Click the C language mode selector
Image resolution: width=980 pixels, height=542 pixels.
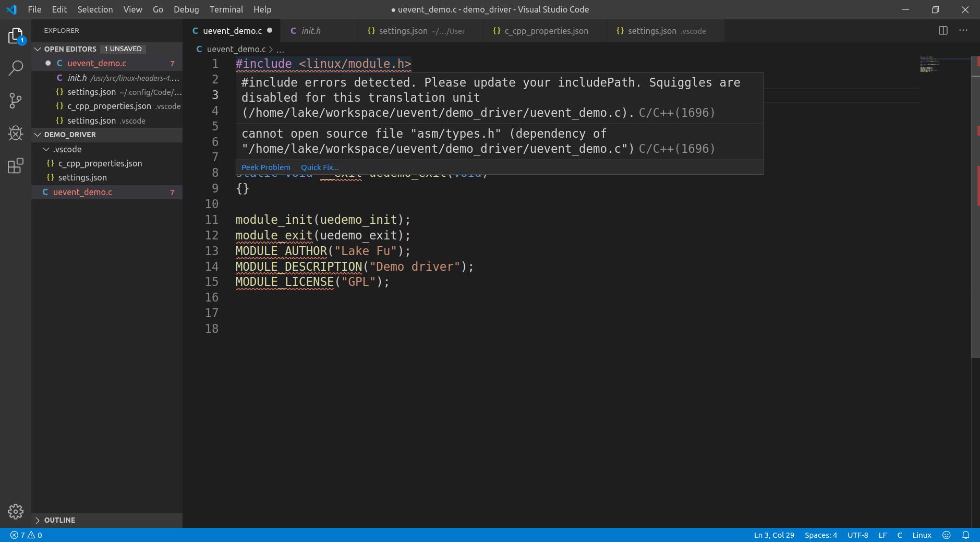pyautogui.click(x=900, y=535)
